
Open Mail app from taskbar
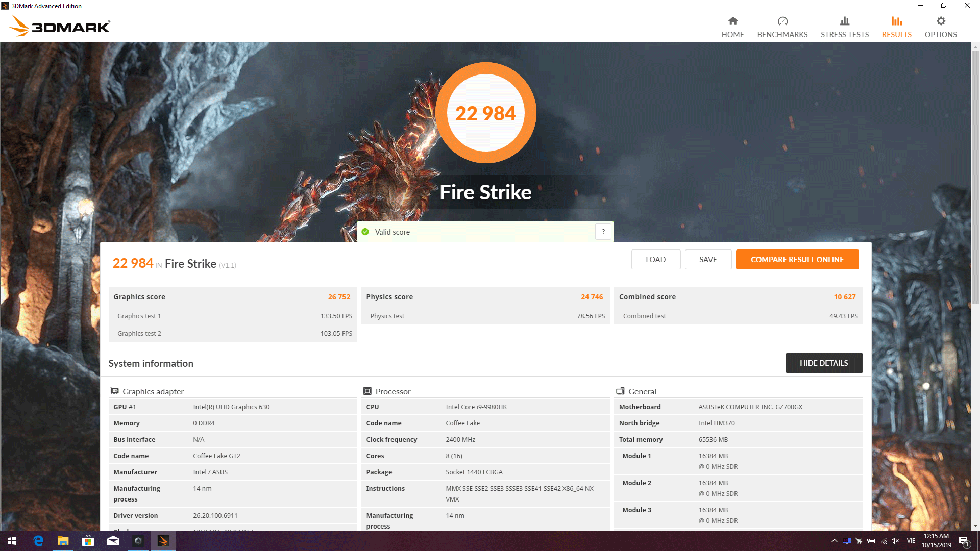tap(113, 541)
